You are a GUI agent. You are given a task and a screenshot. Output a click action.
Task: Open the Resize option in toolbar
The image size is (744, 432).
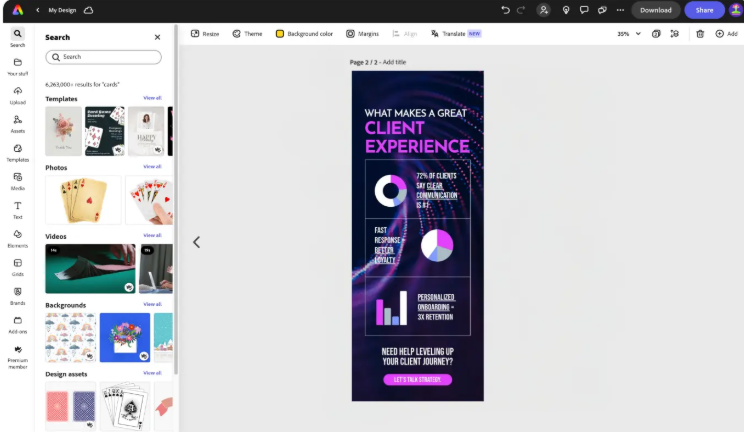point(205,34)
